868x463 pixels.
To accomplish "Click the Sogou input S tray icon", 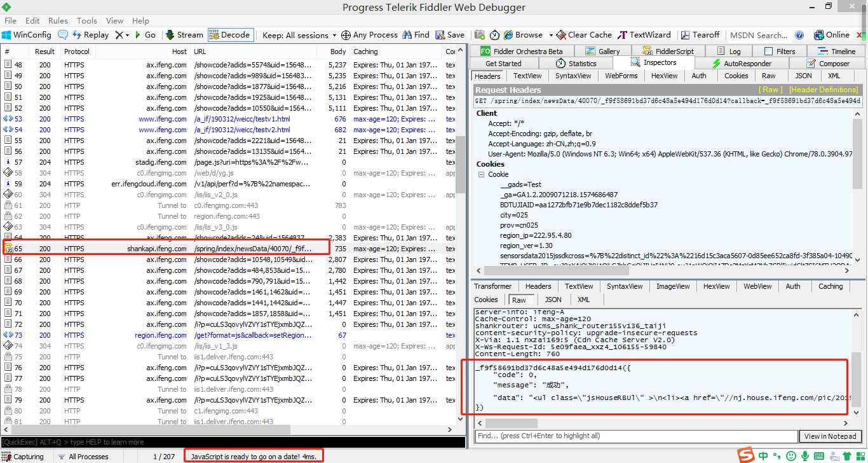I will [x=745, y=455].
